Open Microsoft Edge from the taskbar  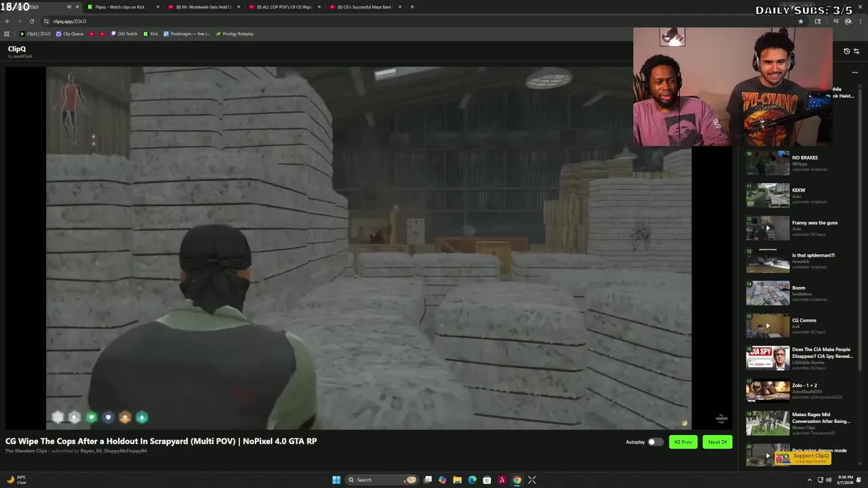472,480
